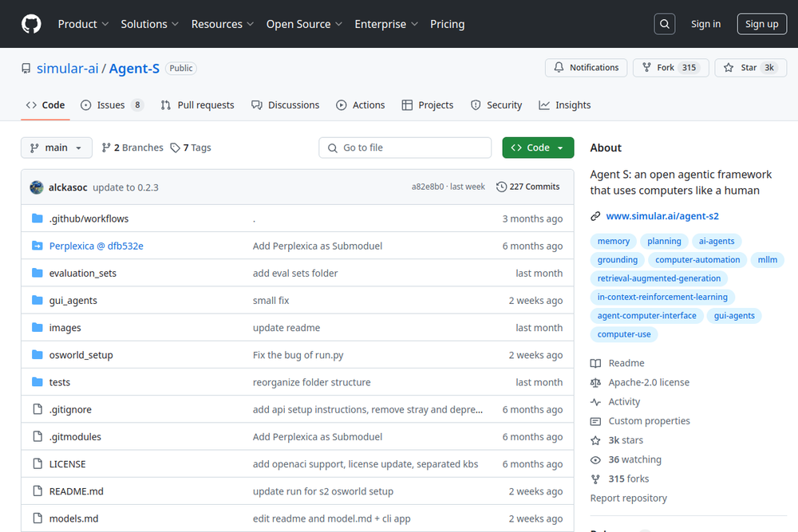
Task: Click the watching eye icon
Action: tap(595, 459)
